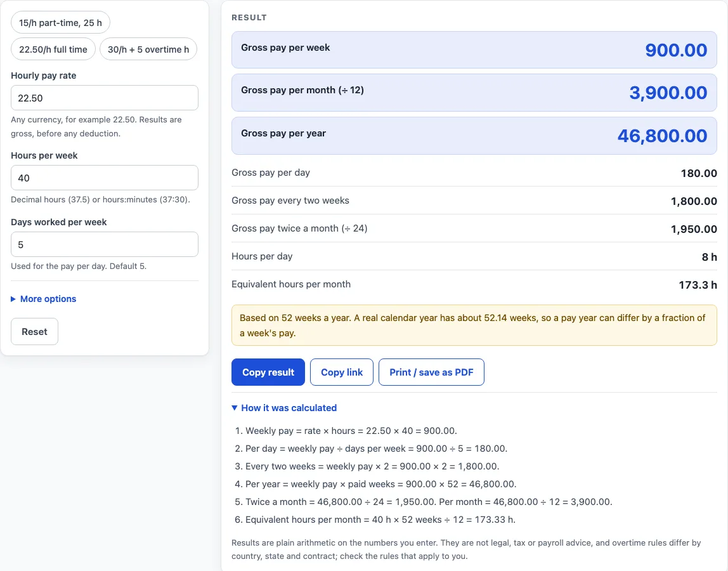Focus the Hours per week field
This screenshot has width=728, height=571.
[x=105, y=178]
